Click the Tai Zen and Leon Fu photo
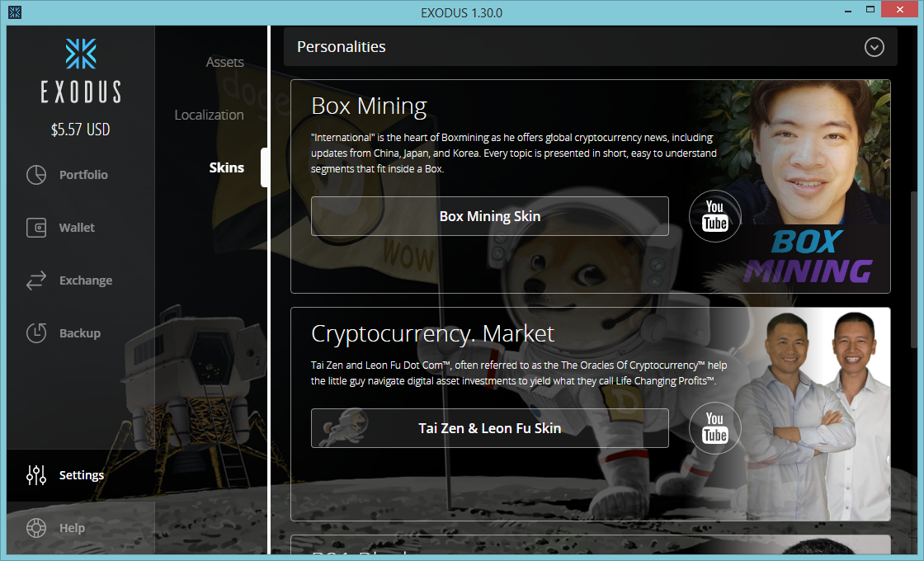Screen dimensions: 924x561 tap(812, 414)
